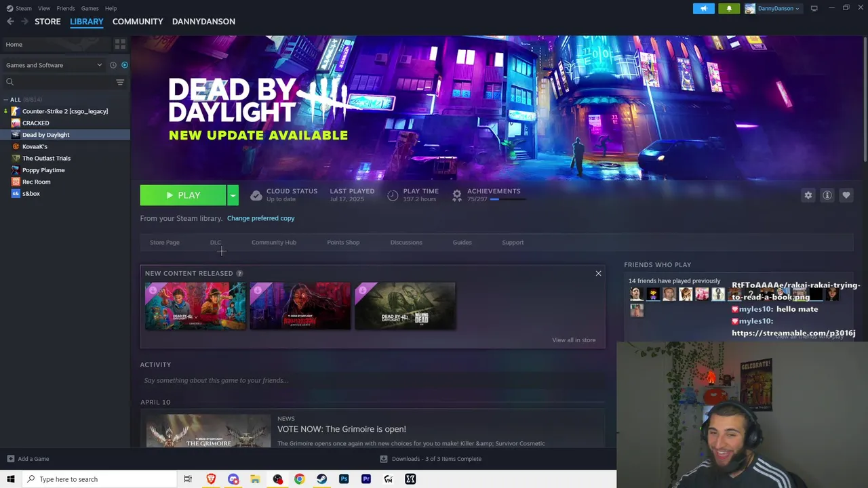868x488 pixels.
Task: Open the Games menu
Action: [x=90, y=8]
